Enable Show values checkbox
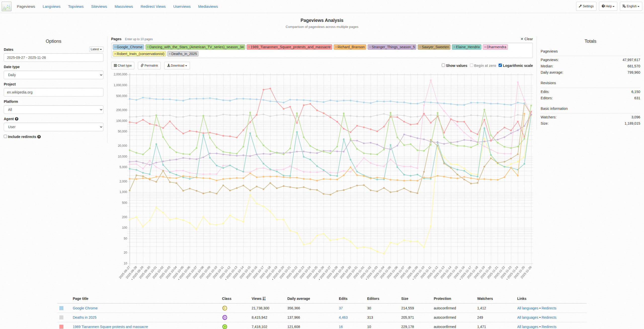644x329 pixels. [x=443, y=65]
